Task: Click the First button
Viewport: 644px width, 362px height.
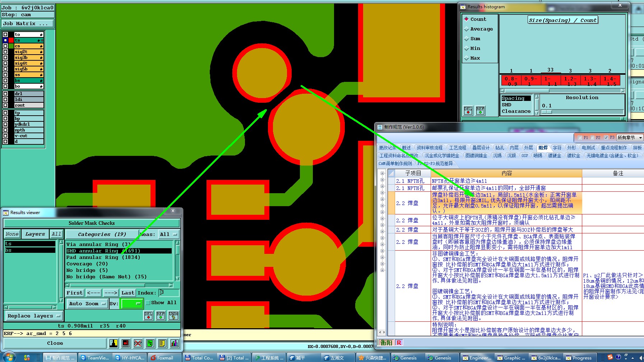Action: (x=75, y=293)
